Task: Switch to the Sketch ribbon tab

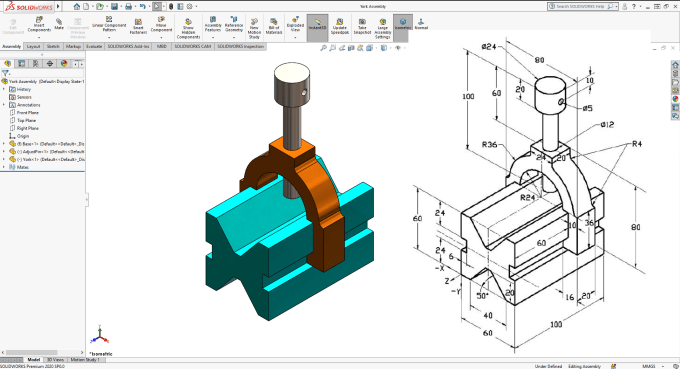Action: [53, 46]
